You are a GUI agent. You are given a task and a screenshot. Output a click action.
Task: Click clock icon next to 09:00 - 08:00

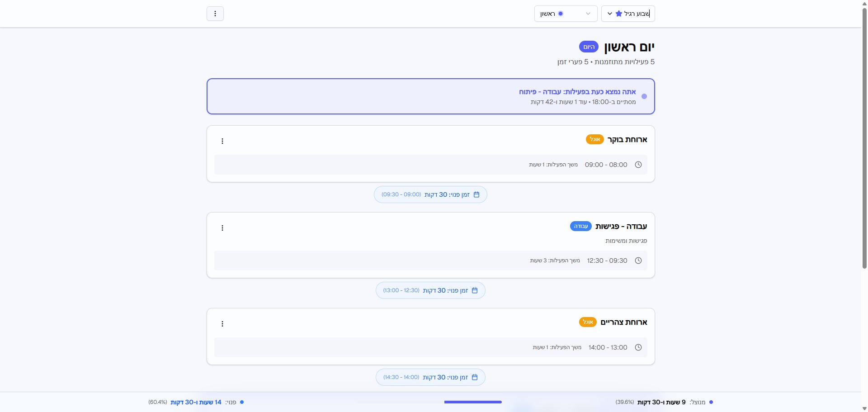point(638,165)
